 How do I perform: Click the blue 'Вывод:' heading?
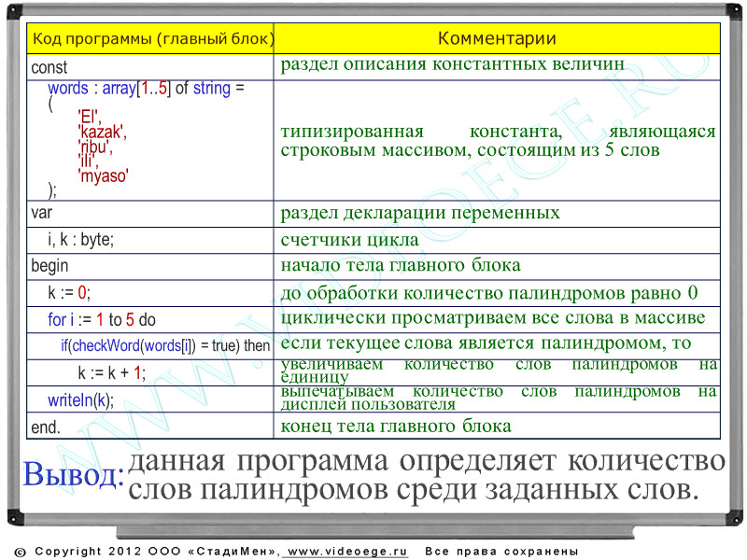74,475
